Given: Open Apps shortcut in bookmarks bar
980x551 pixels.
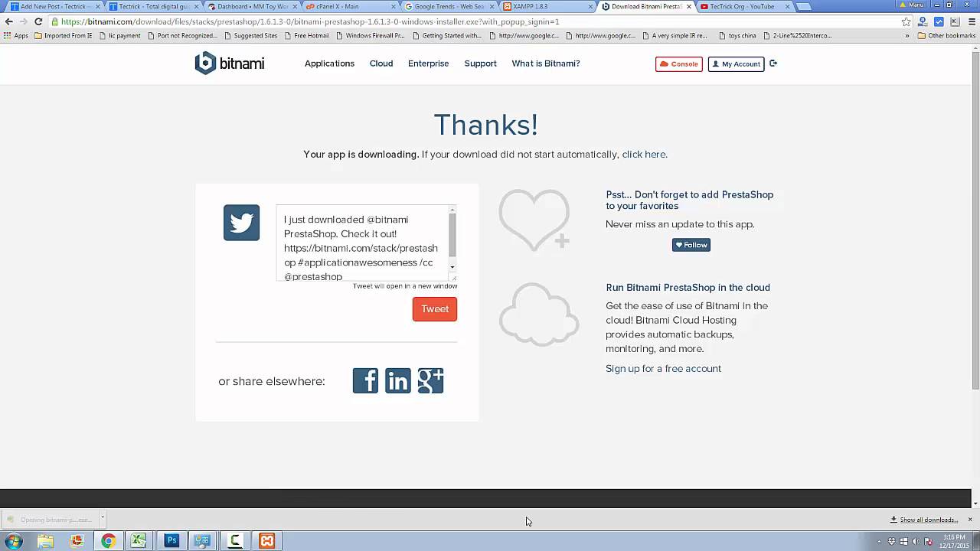Looking at the screenshot, I should pyautogui.click(x=16, y=35).
